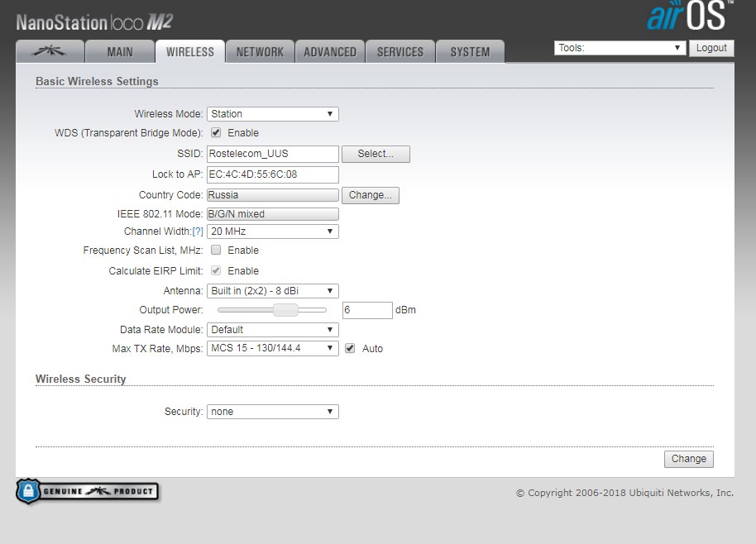Choose a Security type from dropdown
The image size is (756, 544).
click(x=273, y=412)
